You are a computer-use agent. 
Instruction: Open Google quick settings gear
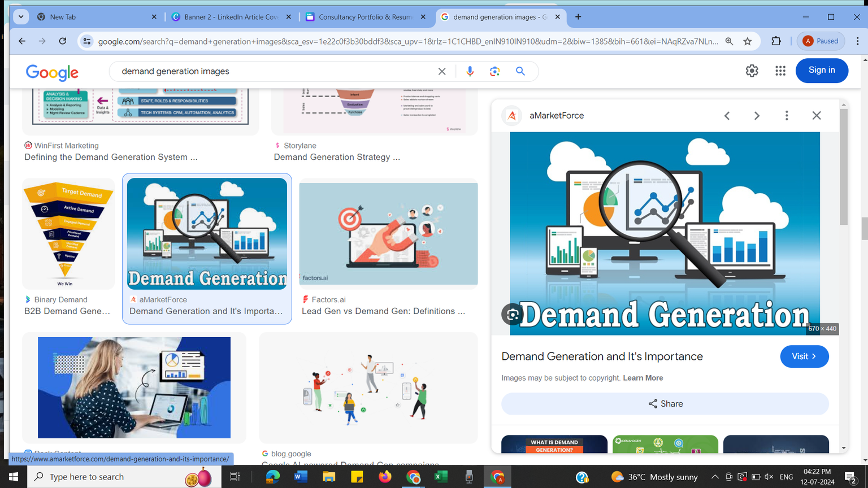coord(752,71)
